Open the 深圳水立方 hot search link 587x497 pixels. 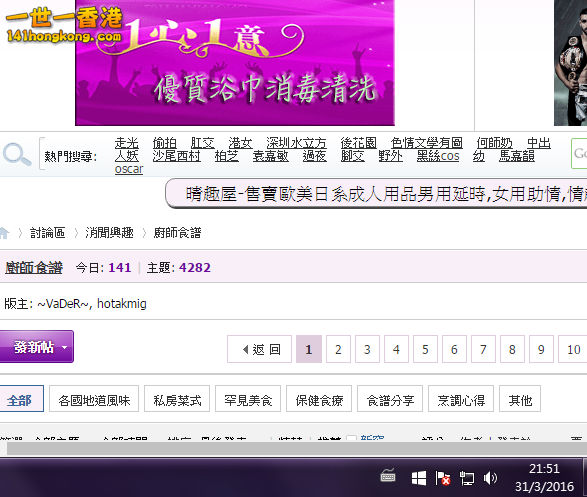296,143
